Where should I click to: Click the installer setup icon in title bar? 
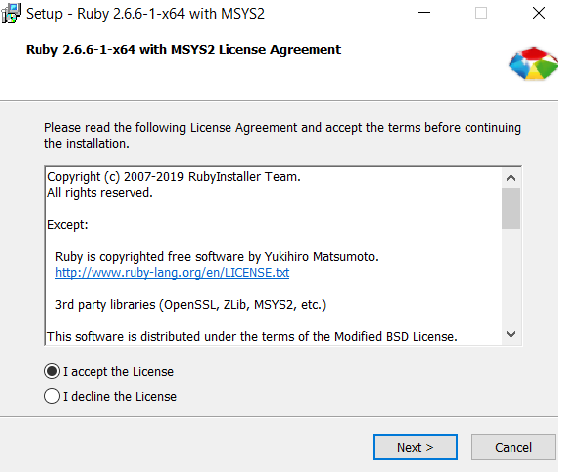11,14
